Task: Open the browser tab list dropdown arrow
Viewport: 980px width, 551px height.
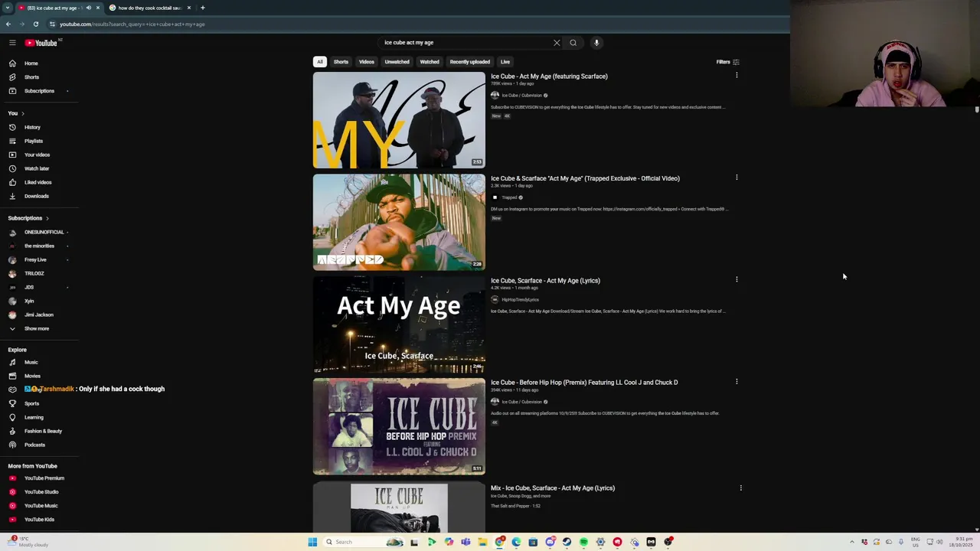Action: [8, 8]
